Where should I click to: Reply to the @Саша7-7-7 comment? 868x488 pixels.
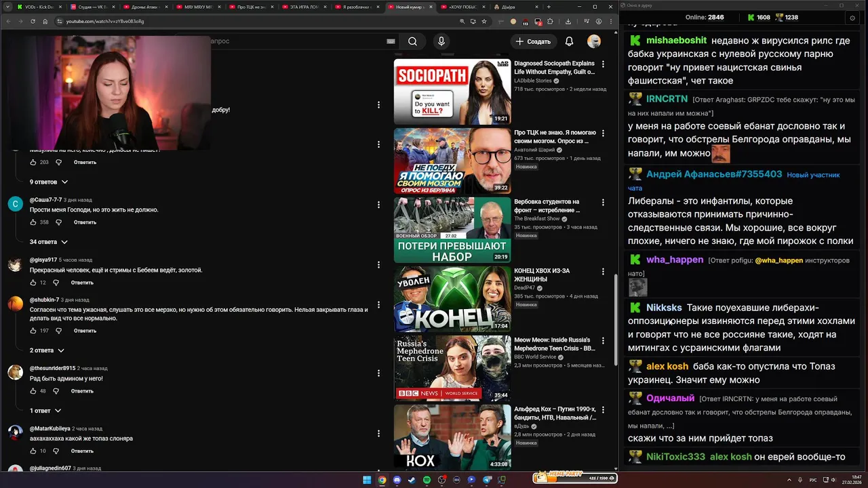[85, 222]
